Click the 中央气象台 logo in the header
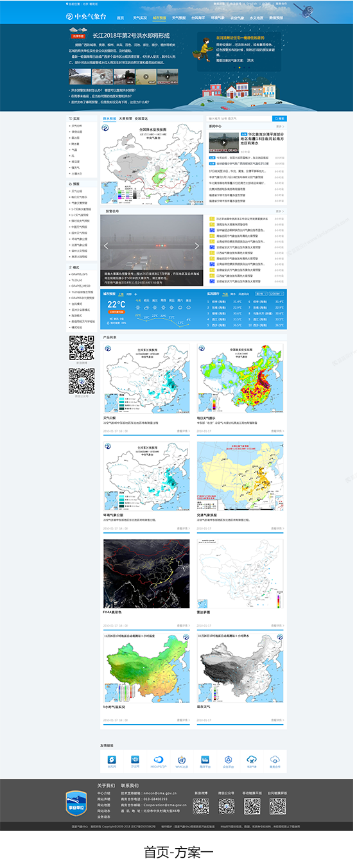357x868 pixels. coord(85,18)
